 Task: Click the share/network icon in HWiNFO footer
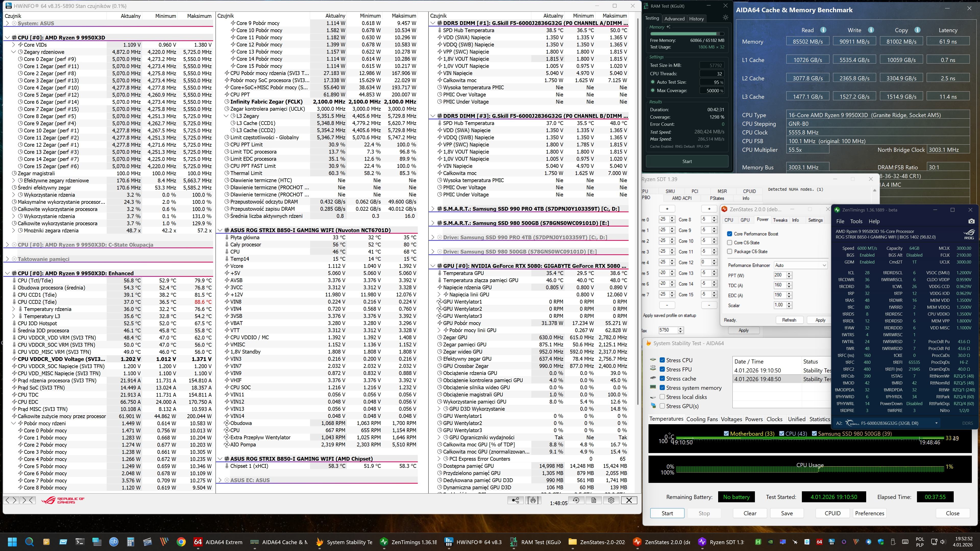[516, 500]
